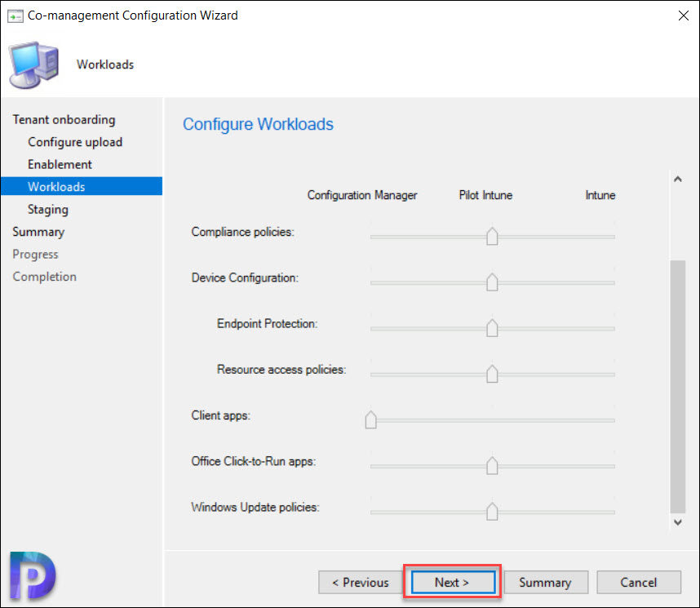Click the Intune column label
This screenshot has height=608, width=700.
tap(600, 195)
